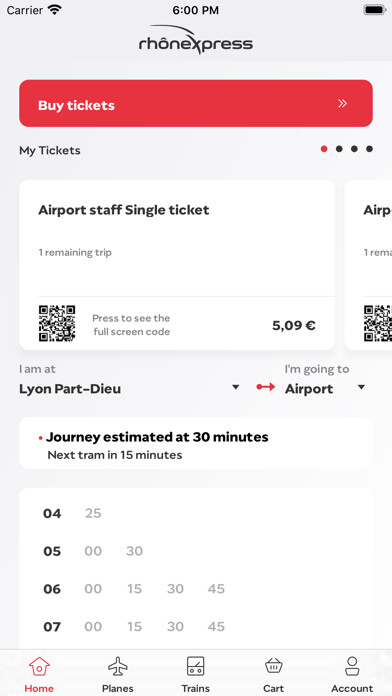Expand the Airport destination dropdown arrow
Viewport: 392px width, 696px height.
361,388
